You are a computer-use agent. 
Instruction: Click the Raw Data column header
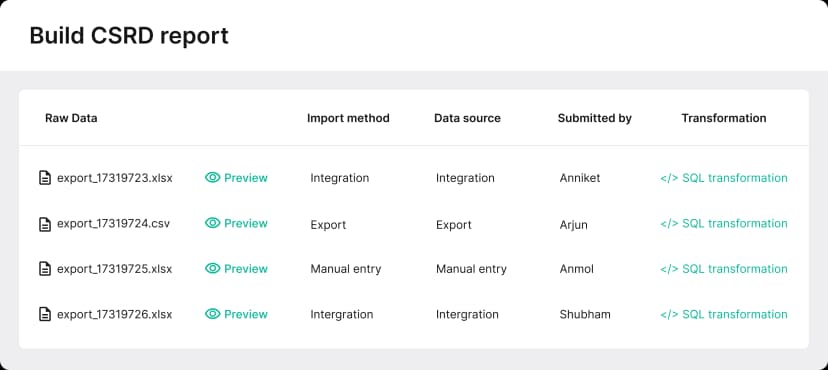click(x=71, y=118)
